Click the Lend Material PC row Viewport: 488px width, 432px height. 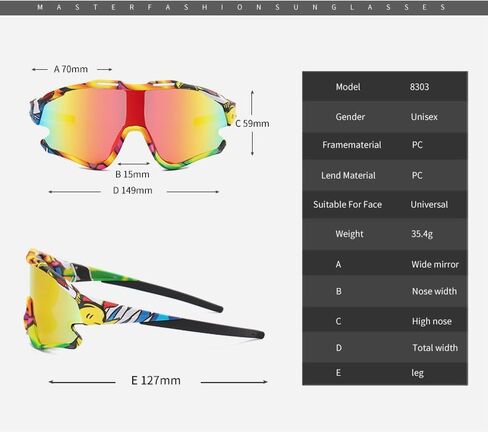click(385, 175)
